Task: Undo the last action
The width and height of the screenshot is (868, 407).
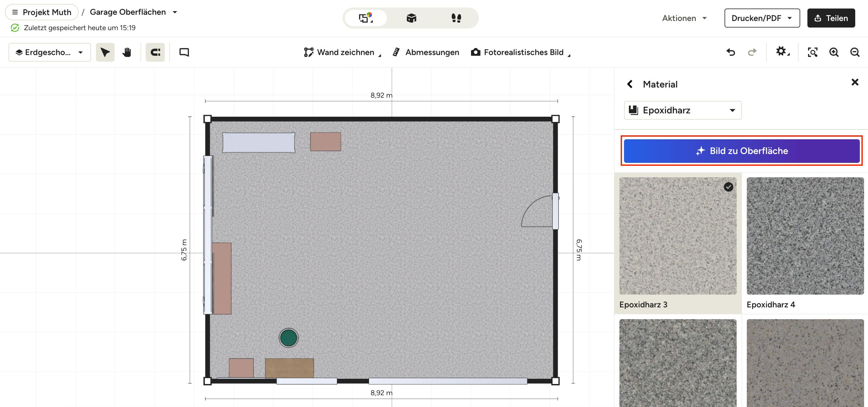Action: [x=730, y=52]
